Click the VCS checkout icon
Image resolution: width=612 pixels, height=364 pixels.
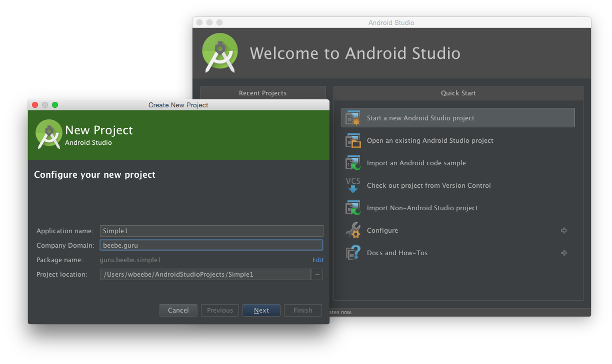click(353, 185)
